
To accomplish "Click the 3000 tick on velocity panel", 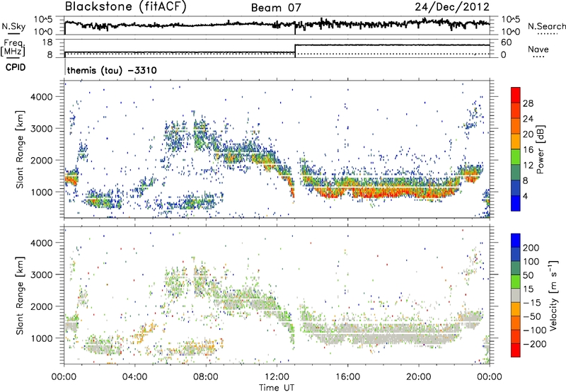I will [41, 275].
